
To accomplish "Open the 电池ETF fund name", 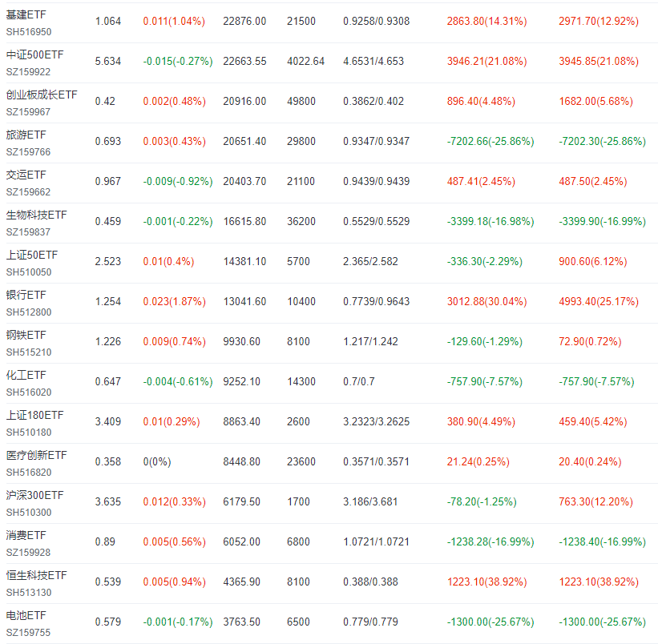I will pos(26,615).
